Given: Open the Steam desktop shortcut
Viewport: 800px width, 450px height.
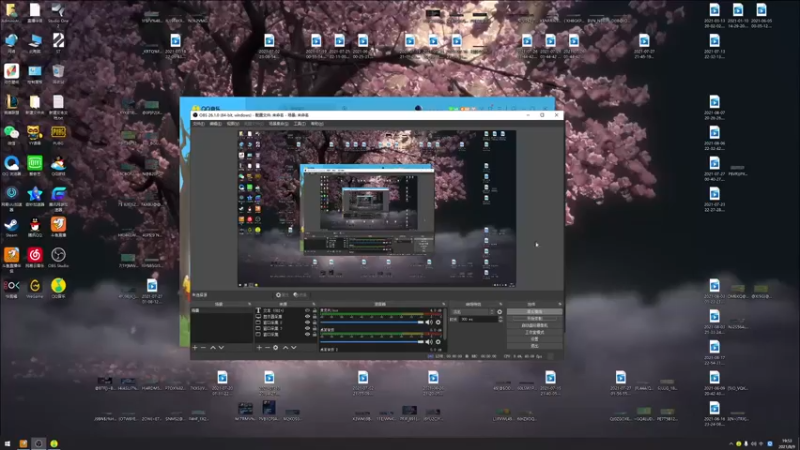Looking at the screenshot, I should click(11, 227).
